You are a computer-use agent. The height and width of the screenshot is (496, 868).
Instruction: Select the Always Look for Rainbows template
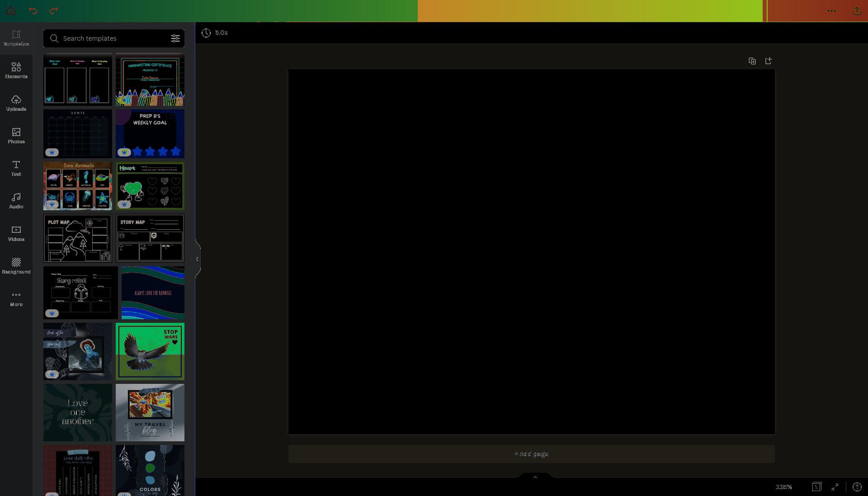pyautogui.click(x=153, y=293)
